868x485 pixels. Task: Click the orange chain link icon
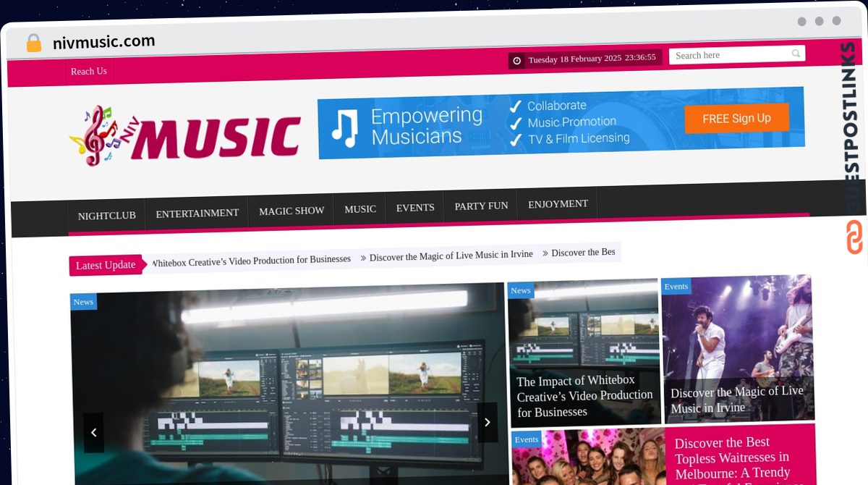(854, 237)
